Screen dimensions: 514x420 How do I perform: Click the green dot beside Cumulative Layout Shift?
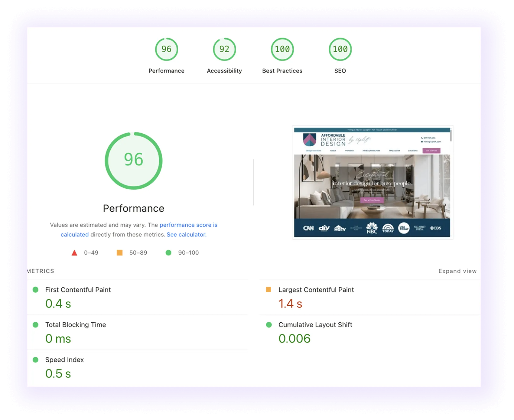pyautogui.click(x=268, y=325)
